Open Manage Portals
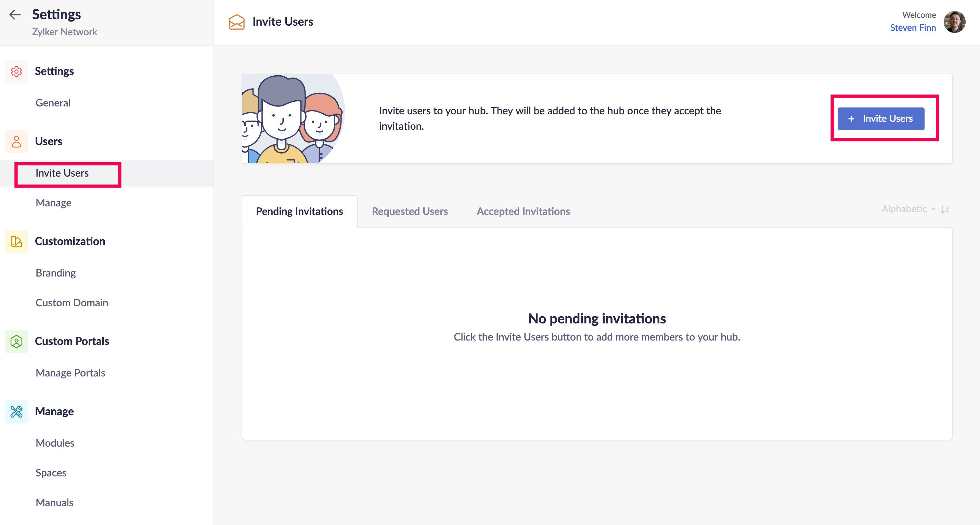 click(70, 373)
